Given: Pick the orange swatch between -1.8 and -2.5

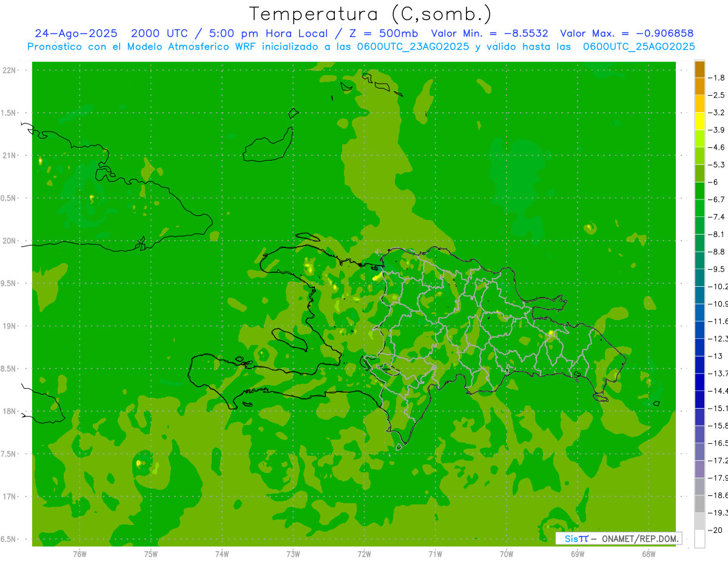Looking at the screenshot, I should tap(700, 87).
